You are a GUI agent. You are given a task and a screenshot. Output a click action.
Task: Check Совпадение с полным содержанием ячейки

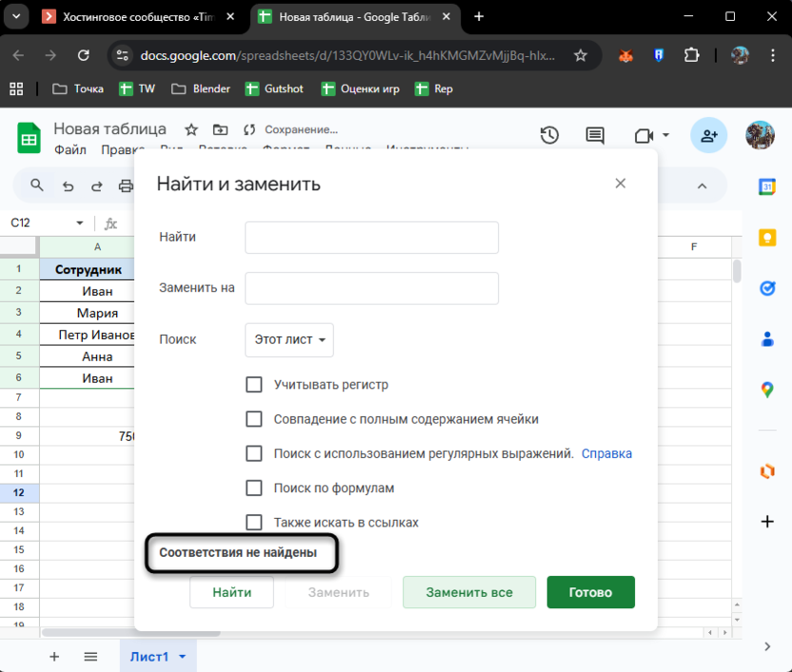(254, 419)
